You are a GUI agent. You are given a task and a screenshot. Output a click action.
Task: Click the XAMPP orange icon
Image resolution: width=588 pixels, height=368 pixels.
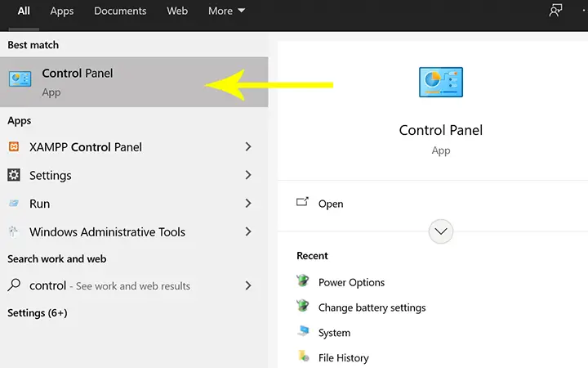14,146
